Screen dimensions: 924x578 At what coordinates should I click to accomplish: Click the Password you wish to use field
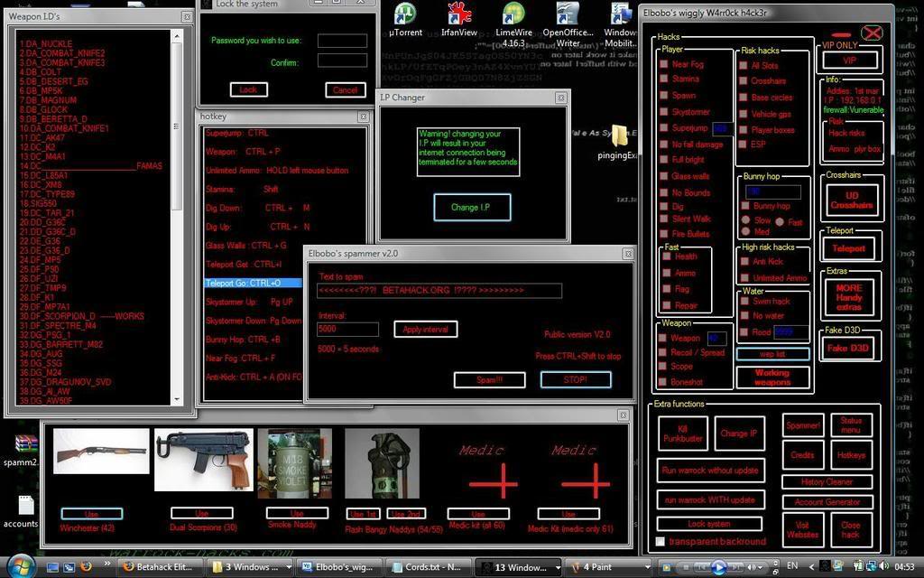[x=342, y=41]
